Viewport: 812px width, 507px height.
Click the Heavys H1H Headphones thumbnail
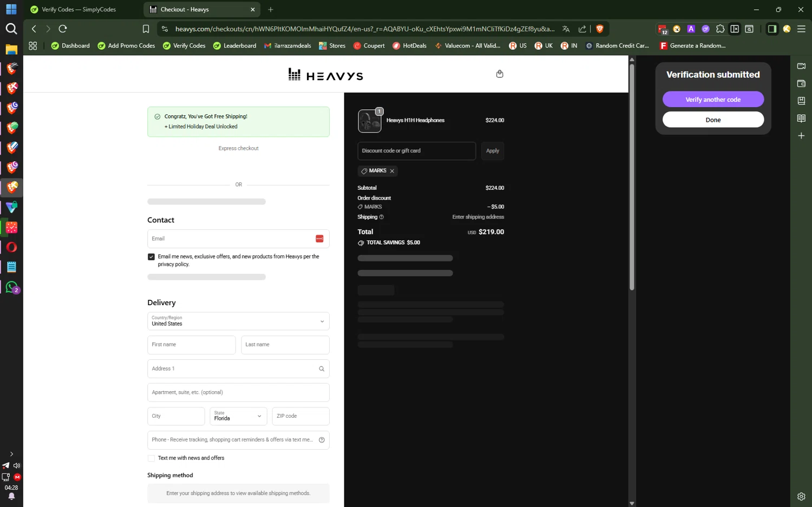pos(370,121)
